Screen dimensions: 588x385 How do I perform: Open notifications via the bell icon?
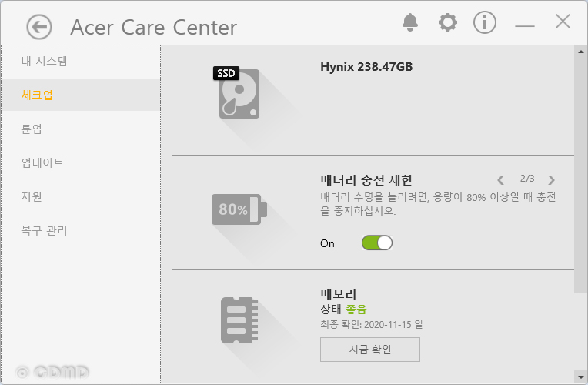(x=410, y=22)
